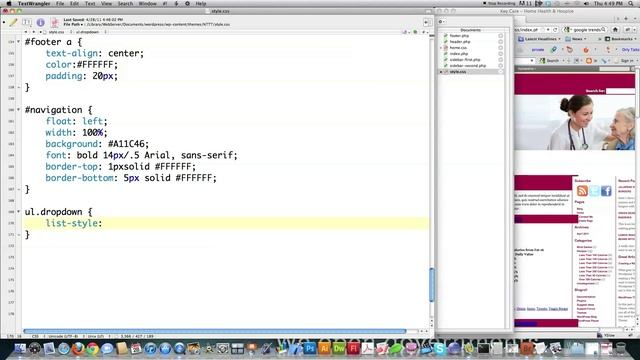The height and width of the screenshot is (360, 640).
Task: Open the scripts menu icon
Action: (176, 3)
